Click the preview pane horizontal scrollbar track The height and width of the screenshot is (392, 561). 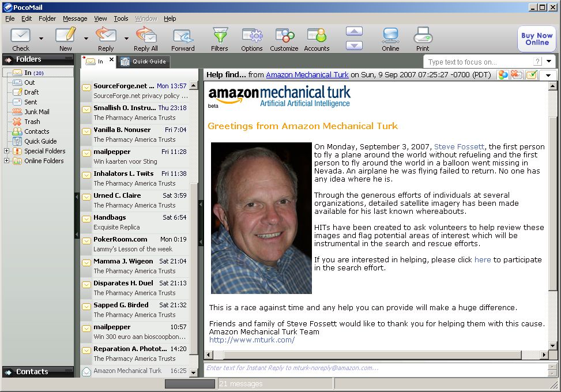(x=372, y=355)
